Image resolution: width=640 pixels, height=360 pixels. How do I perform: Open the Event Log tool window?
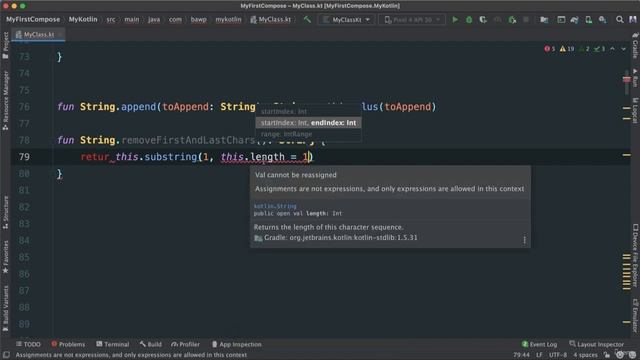tap(539, 344)
